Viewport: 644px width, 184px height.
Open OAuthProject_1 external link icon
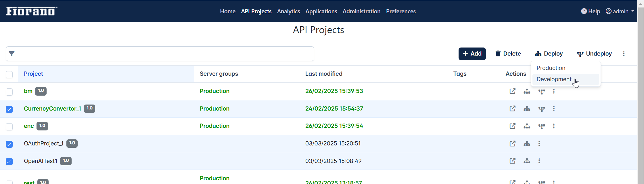(x=512, y=143)
